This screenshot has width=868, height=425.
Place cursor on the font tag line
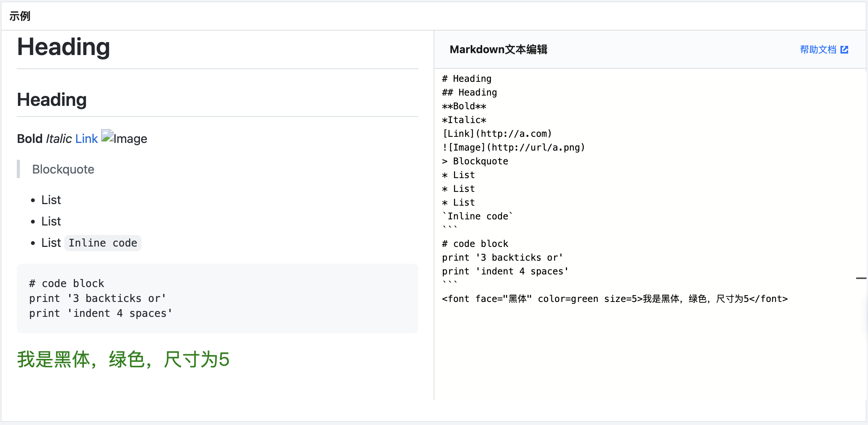pyautogui.click(x=615, y=299)
